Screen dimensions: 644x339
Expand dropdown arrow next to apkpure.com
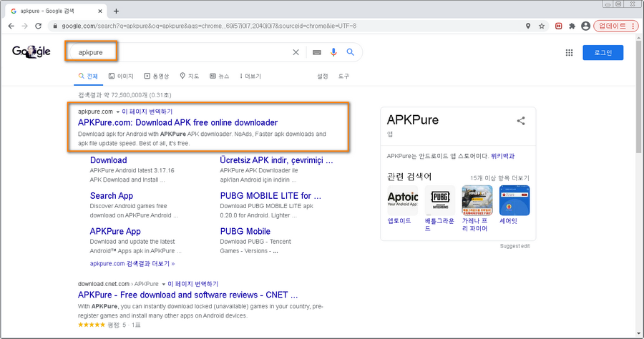click(118, 112)
